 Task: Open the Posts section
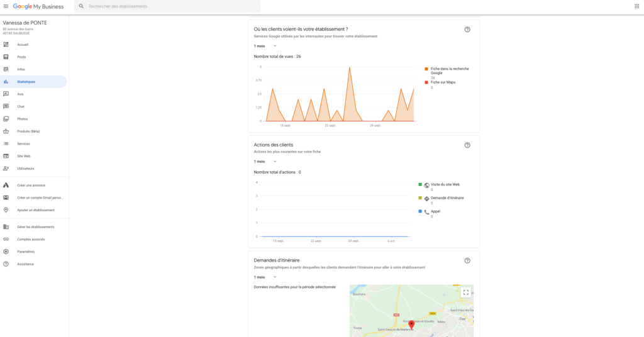point(21,57)
